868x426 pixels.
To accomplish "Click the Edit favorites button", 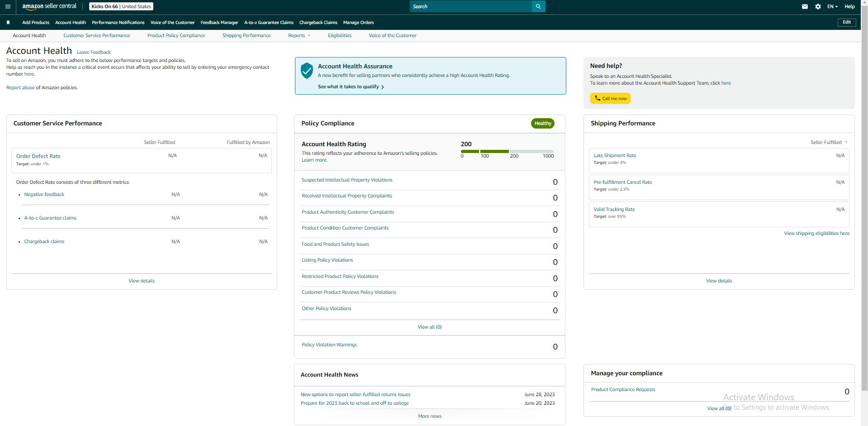I will click(x=847, y=22).
